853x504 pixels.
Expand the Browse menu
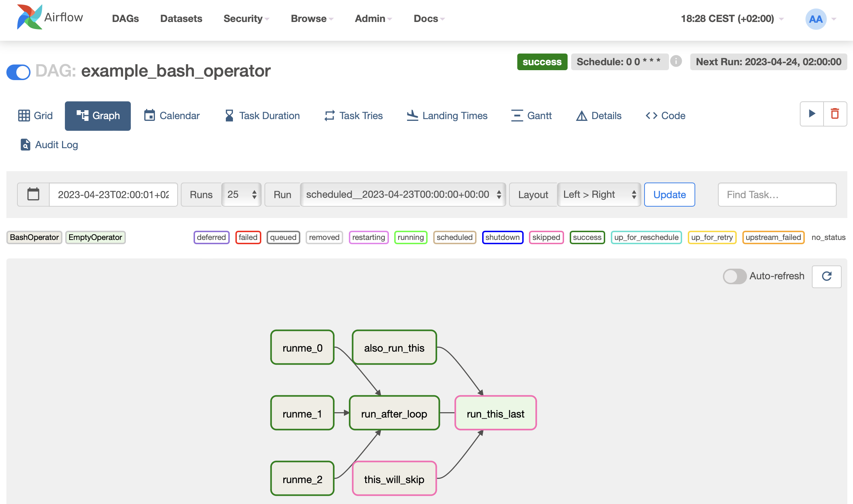click(x=312, y=18)
